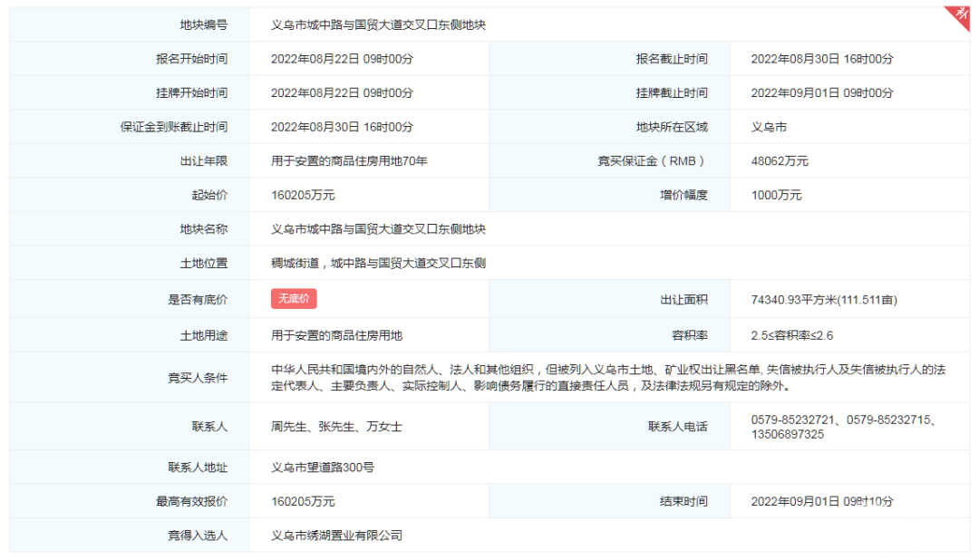Click the 地块名称 value text
This screenshot has width=979, height=560.
pyautogui.click(x=378, y=229)
